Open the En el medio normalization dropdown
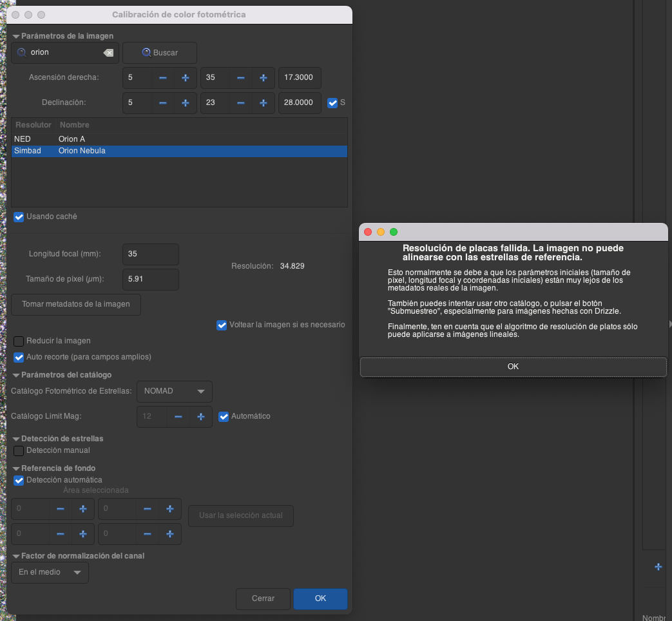 click(50, 572)
